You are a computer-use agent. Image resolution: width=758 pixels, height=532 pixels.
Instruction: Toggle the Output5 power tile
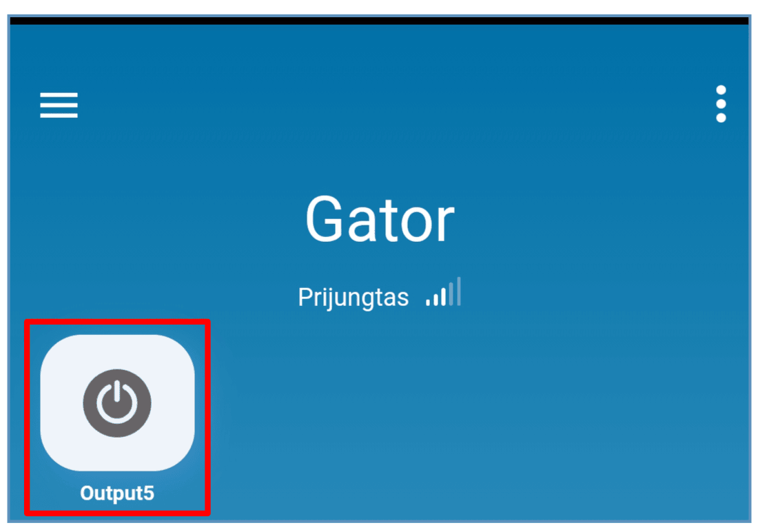tap(117, 403)
